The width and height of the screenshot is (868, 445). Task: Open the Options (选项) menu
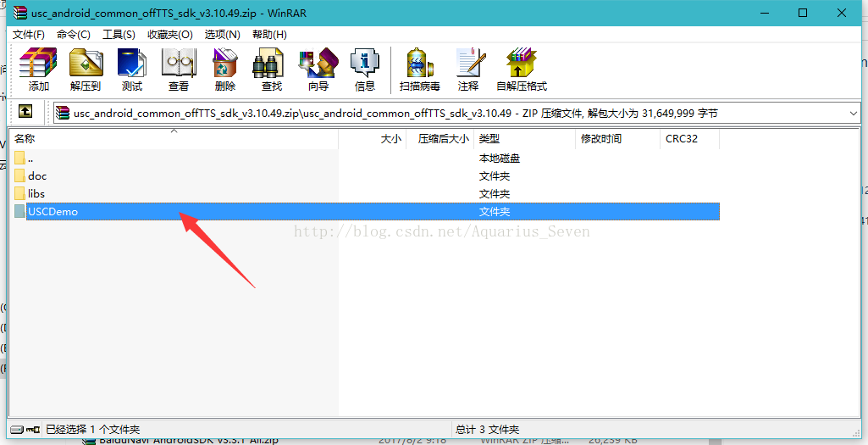pyautogui.click(x=223, y=35)
